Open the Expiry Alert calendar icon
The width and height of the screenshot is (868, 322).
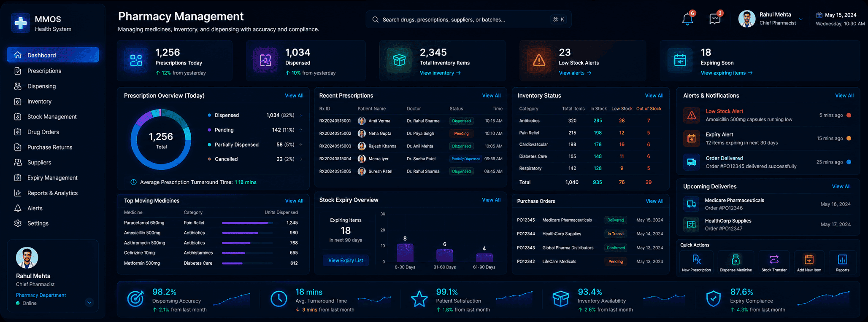(692, 138)
